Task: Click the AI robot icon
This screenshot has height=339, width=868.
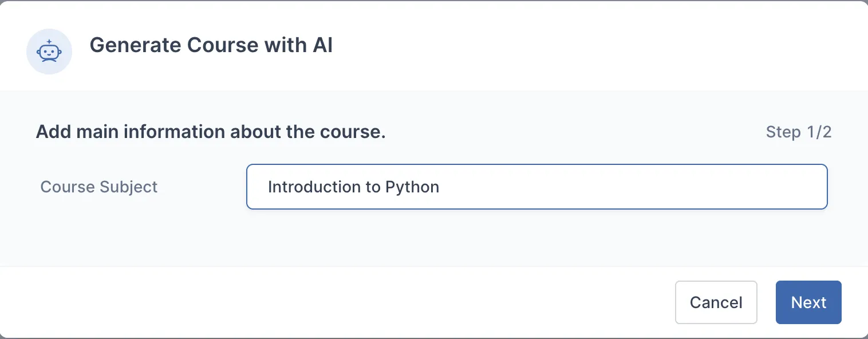Action: (x=49, y=52)
